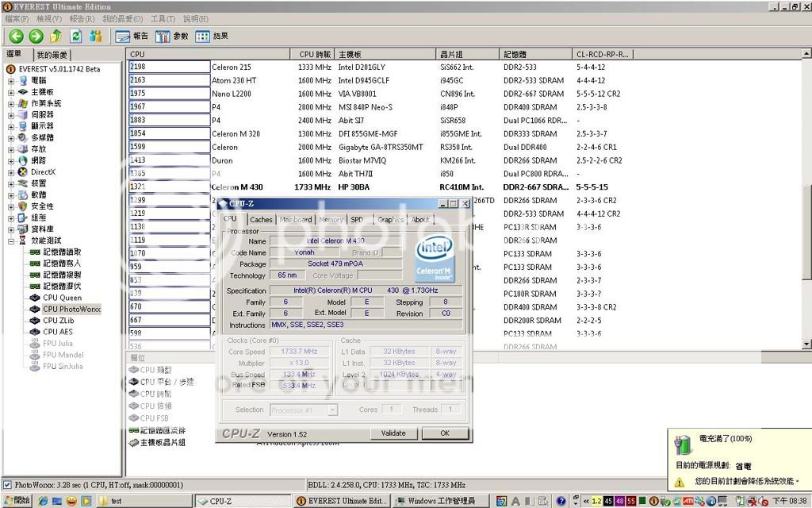The height and width of the screenshot is (508, 812).
Task: Open the 說明(H) menu
Action: [196, 19]
